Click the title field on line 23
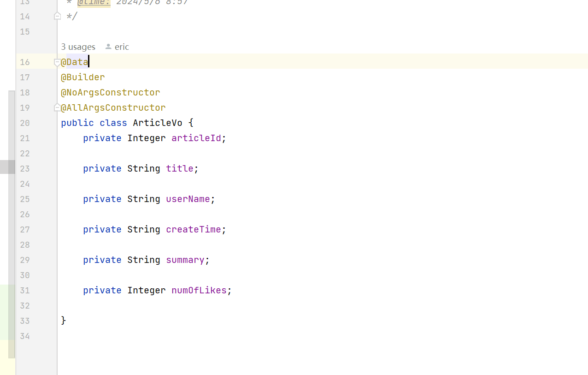The width and height of the screenshot is (588, 375). (x=180, y=168)
